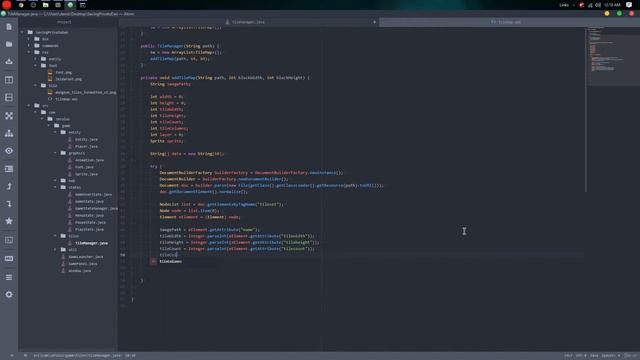640x360 pixels.
Task: Open PlayState.java in tree
Action: click(x=89, y=229)
